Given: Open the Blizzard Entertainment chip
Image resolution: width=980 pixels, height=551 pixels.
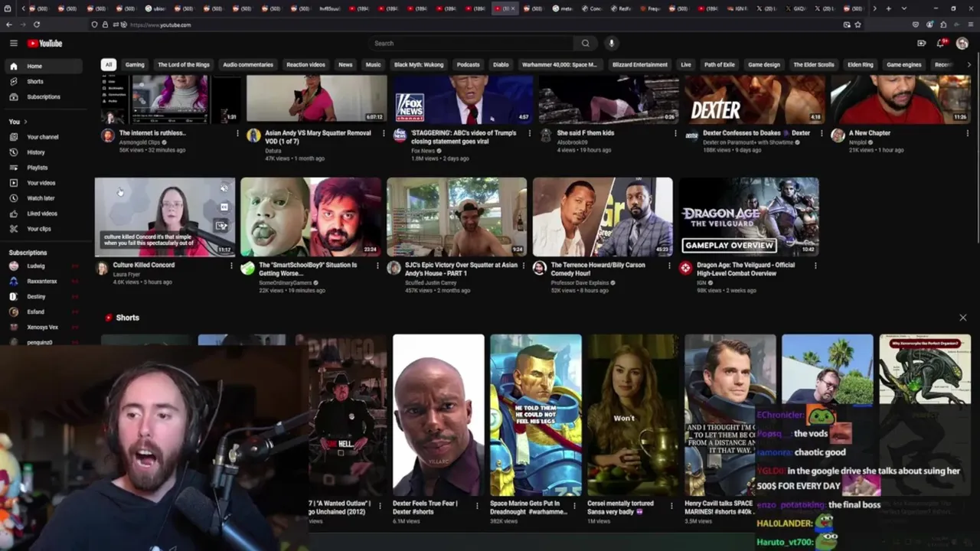Looking at the screenshot, I should [x=640, y=65].
